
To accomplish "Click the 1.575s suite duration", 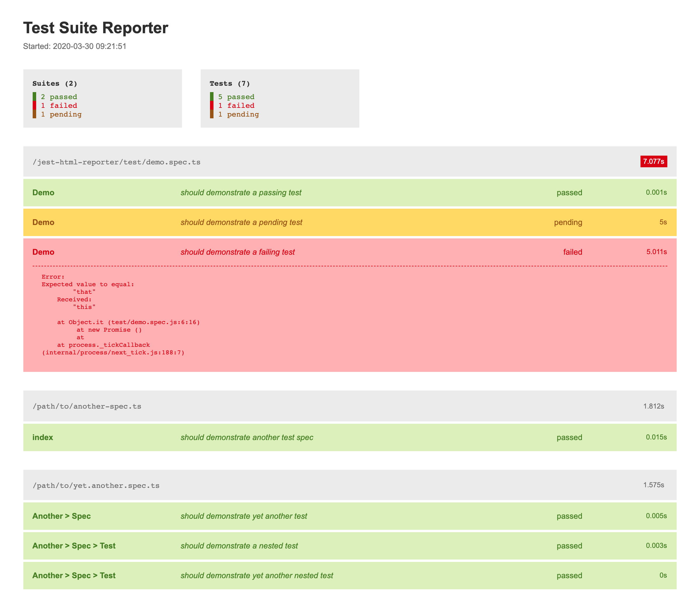I will pyautogui.click(x=654, y=485).
